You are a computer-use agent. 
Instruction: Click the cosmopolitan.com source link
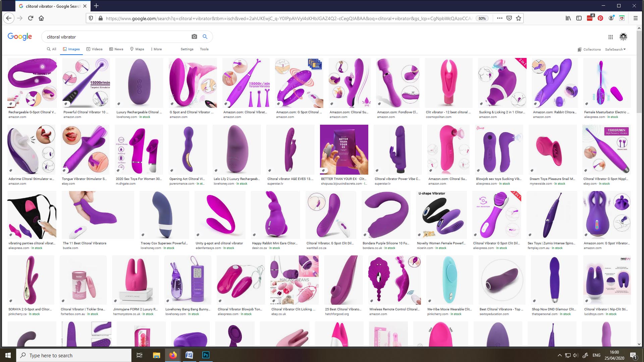(x=438, y=117)
